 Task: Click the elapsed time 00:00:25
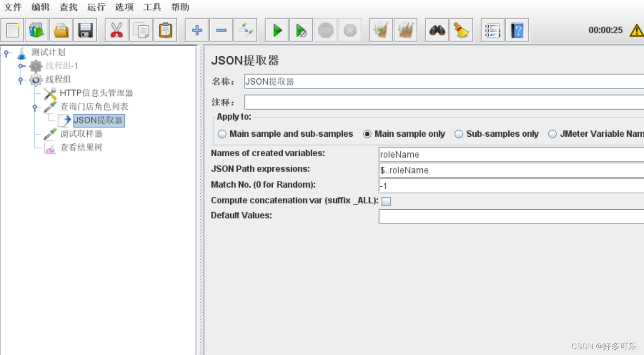point(605,30)
